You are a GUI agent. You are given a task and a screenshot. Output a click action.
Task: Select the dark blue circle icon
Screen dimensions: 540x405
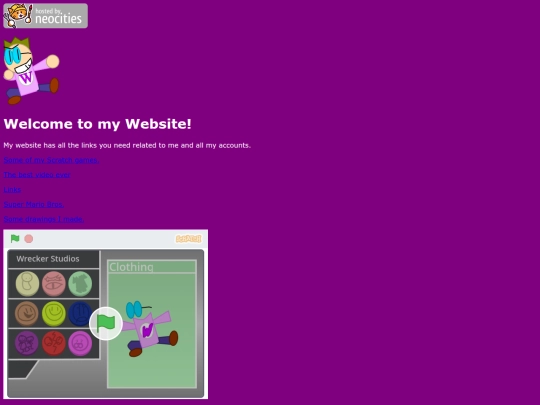pos(80,313)
